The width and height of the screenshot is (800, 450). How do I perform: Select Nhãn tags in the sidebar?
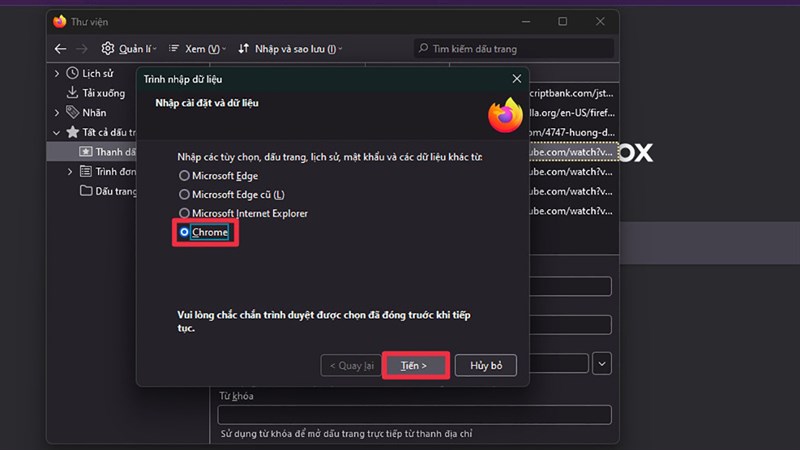(94, 112)
